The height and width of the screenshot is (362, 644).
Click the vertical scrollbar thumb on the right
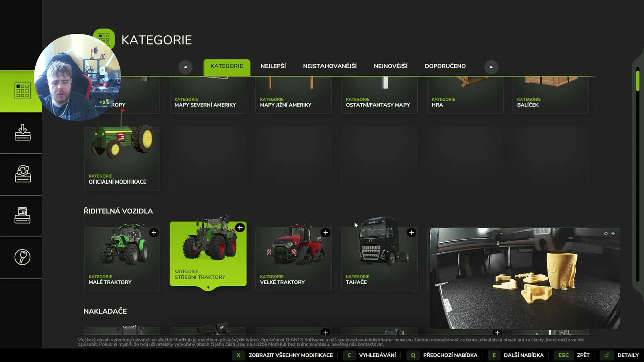click(x=637, y=80)
